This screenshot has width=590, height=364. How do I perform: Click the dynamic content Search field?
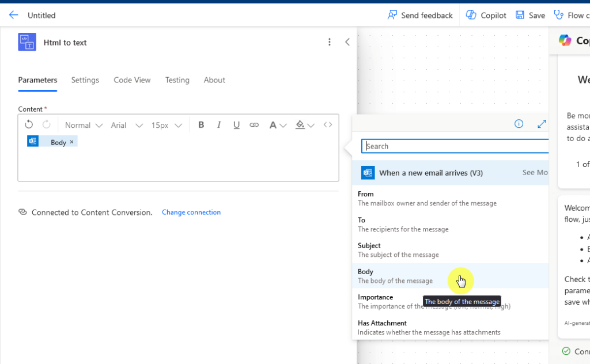point(455,146)
